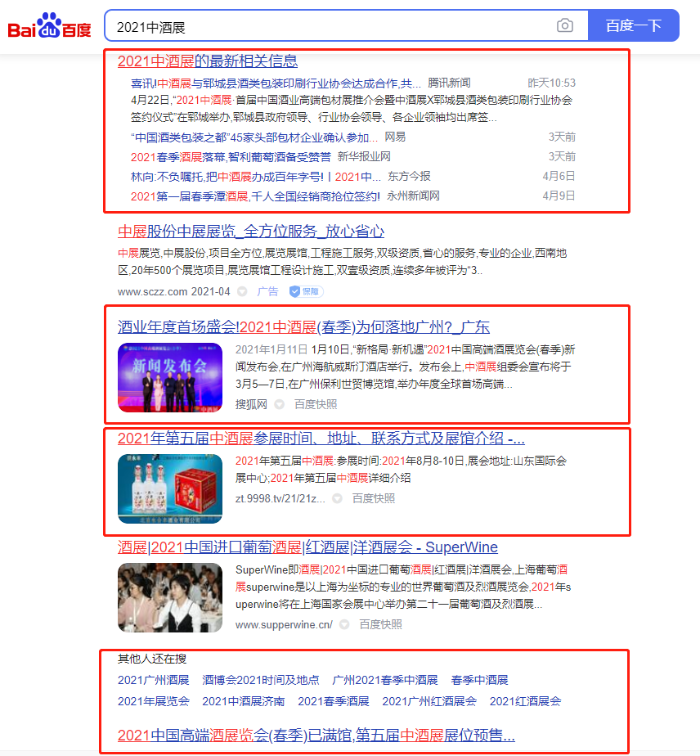Search related term 2021春季酒展
The height and width of the screenshot is (756, 700).
coord(334,701)
